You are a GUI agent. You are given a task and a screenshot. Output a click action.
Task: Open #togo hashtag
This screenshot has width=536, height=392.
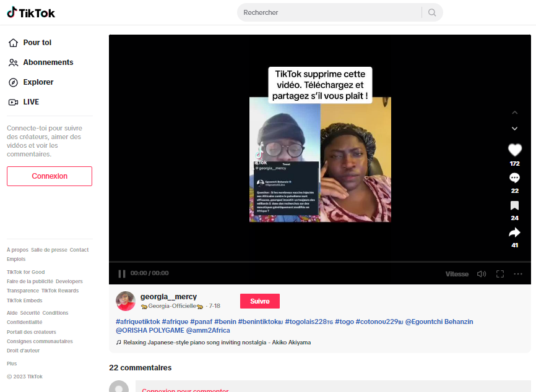344,322
